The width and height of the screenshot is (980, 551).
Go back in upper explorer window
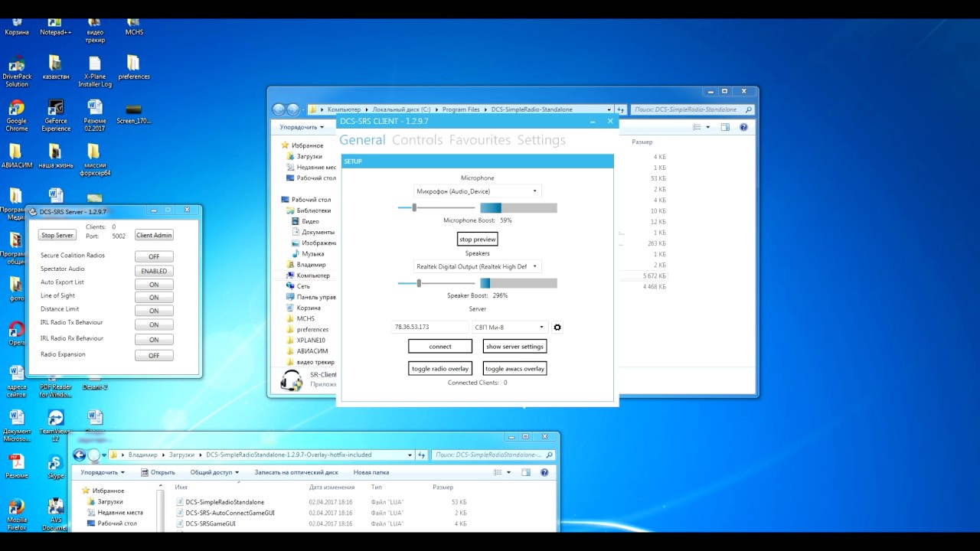coord(279,109)
